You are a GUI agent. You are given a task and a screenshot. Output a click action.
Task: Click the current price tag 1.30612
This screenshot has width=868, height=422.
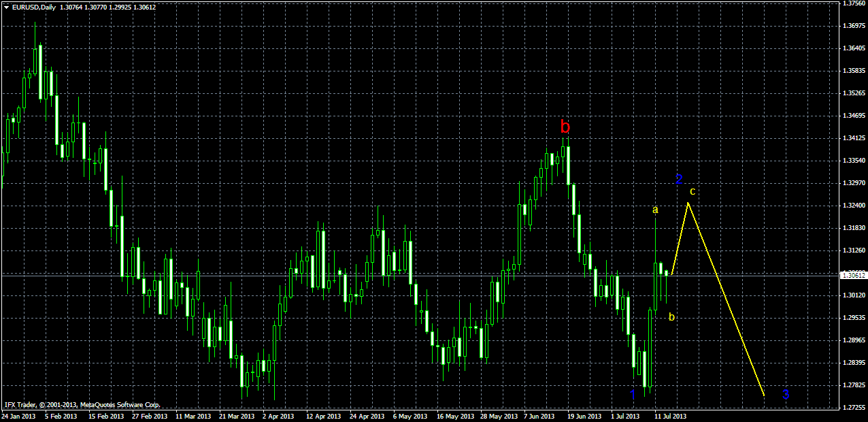(x=853, y=275)
